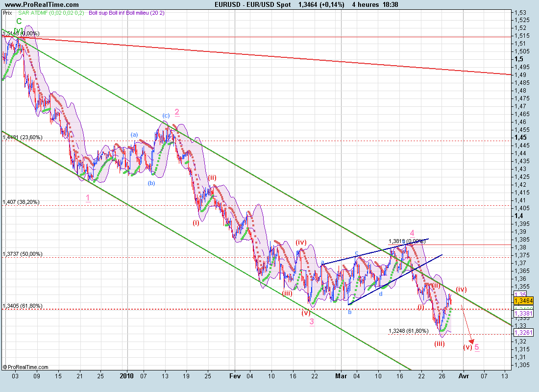
Task: Click the 1,3248 (61,80%) retracement label
Action: (x=408, y=331)
